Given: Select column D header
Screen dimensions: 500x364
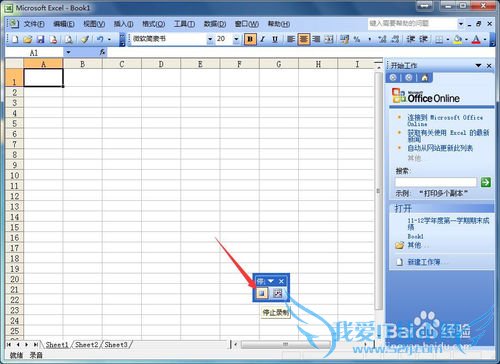Looking at the screenshot, I should point(161,64).
